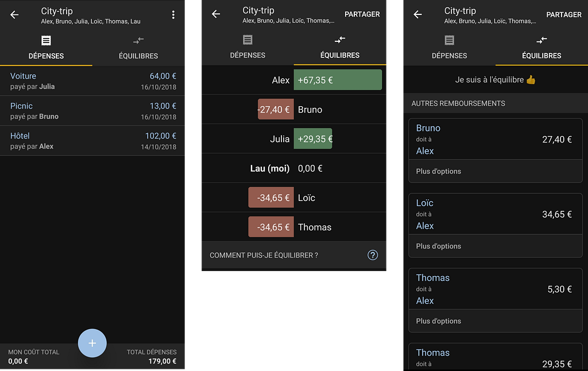The height and width of the screenshot is (371, 588).
Task: Go back from the left City-trip screen
Action: [x=14, y=14]
